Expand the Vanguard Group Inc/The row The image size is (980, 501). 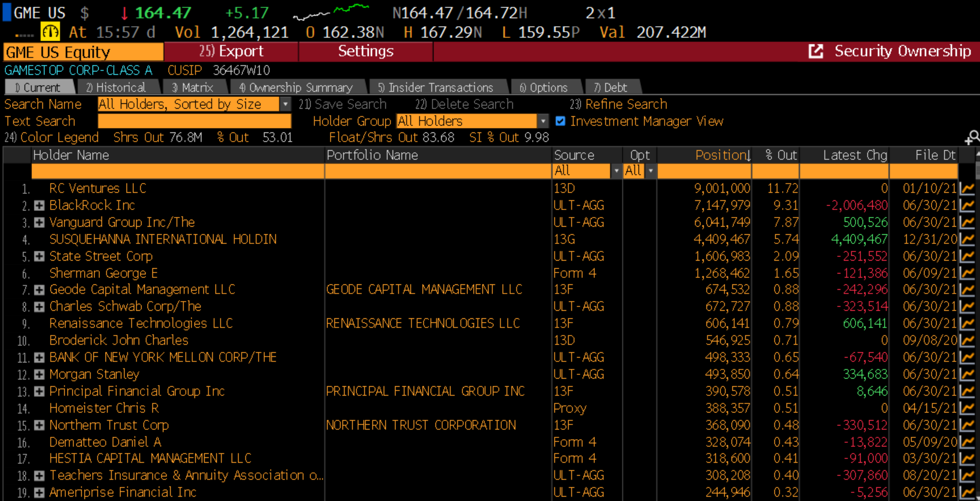pyautogui.click(x=39, y=222)
